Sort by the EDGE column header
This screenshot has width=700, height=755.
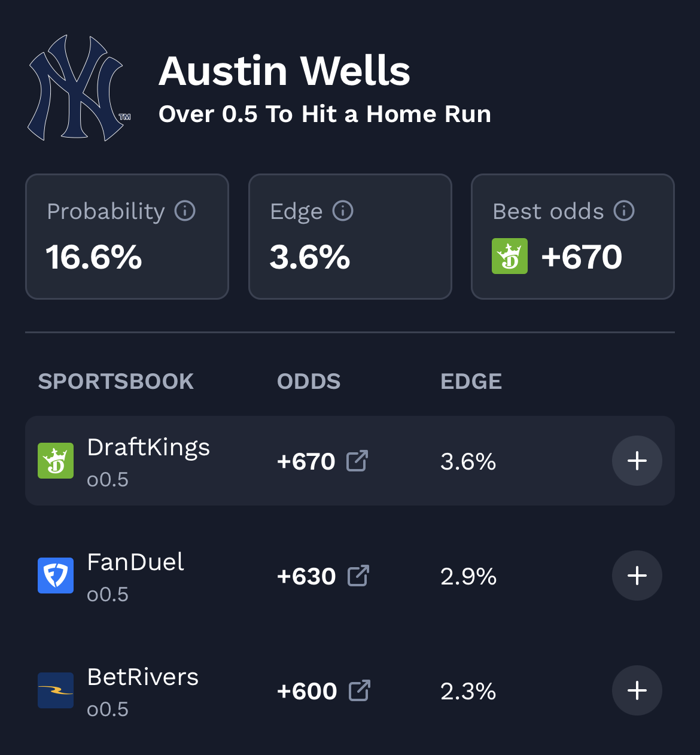tap(471, 382)
